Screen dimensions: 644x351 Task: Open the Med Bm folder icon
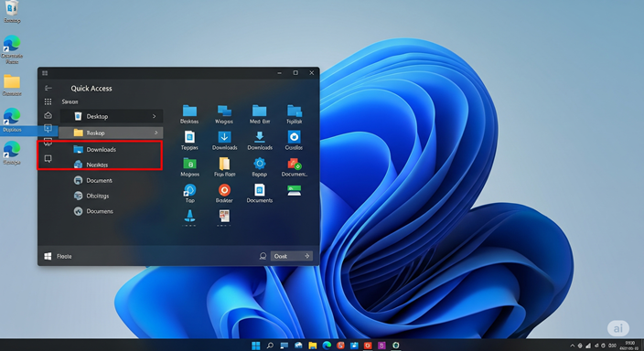260,112
